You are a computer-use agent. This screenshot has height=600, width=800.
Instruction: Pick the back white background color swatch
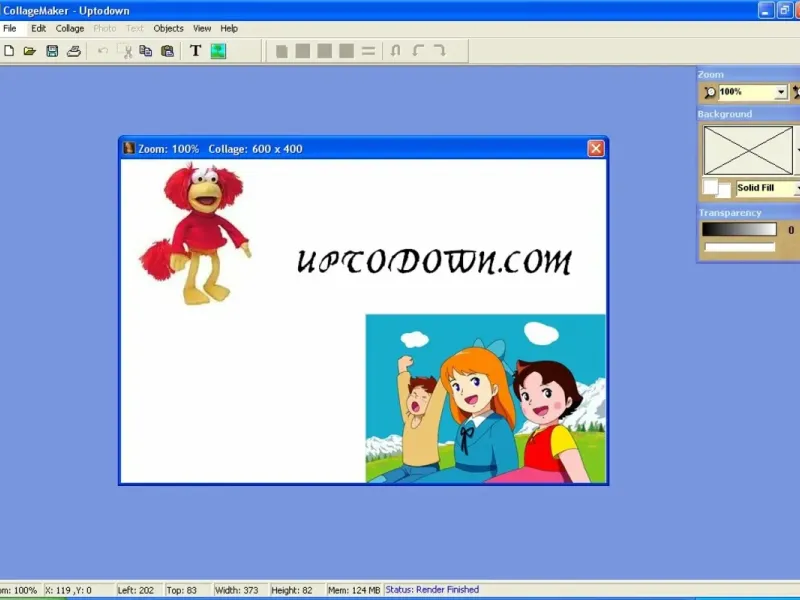click(x=726, y=192)
